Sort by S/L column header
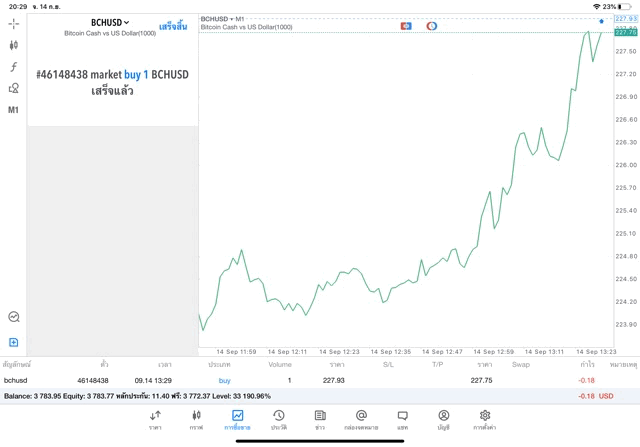The image size is (640, 447). point(388,365)
